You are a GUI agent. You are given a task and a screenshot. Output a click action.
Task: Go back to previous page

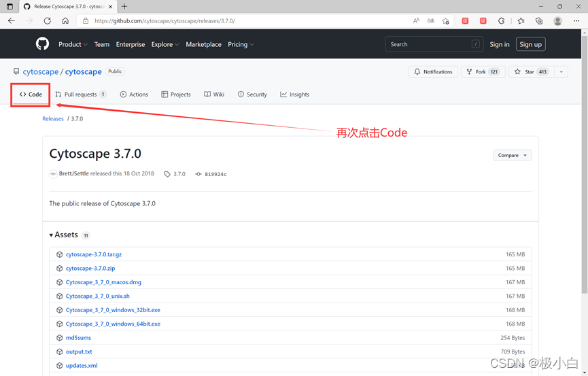coord(12,21)
